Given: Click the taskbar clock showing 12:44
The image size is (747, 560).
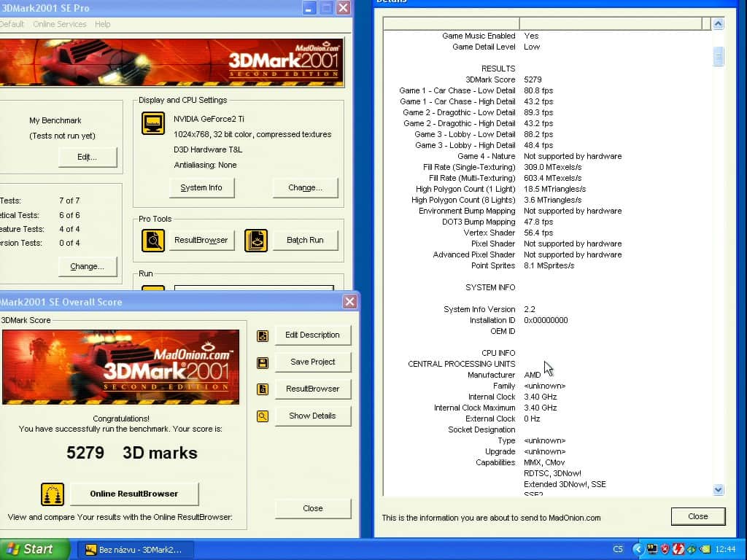Looking at the screenshot, I should tap(726, 550).
